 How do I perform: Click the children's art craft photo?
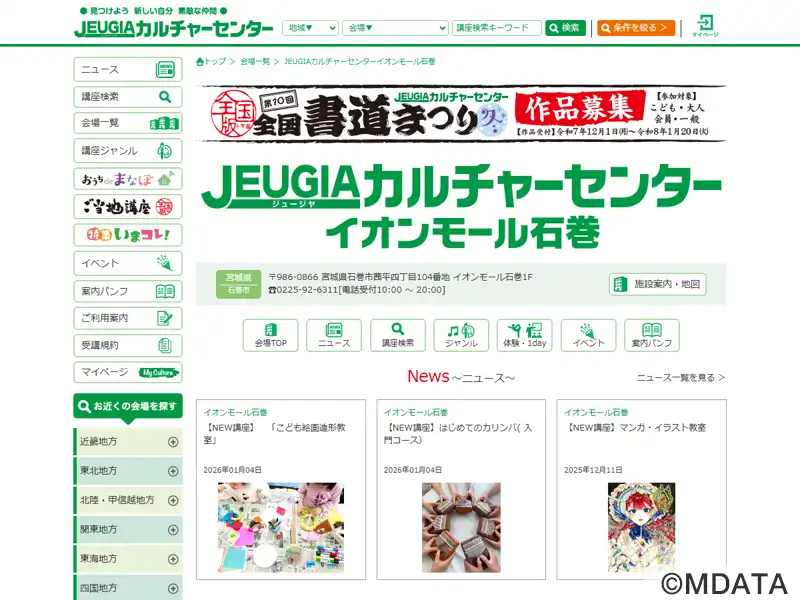tap(281, 527)
